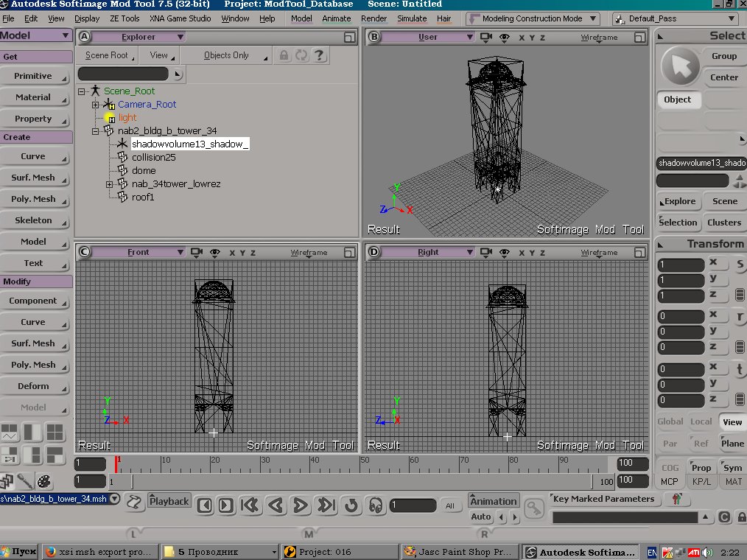
Task: Click the keyframe key icon
Action: pyautogui.click(x=534, y=508)
